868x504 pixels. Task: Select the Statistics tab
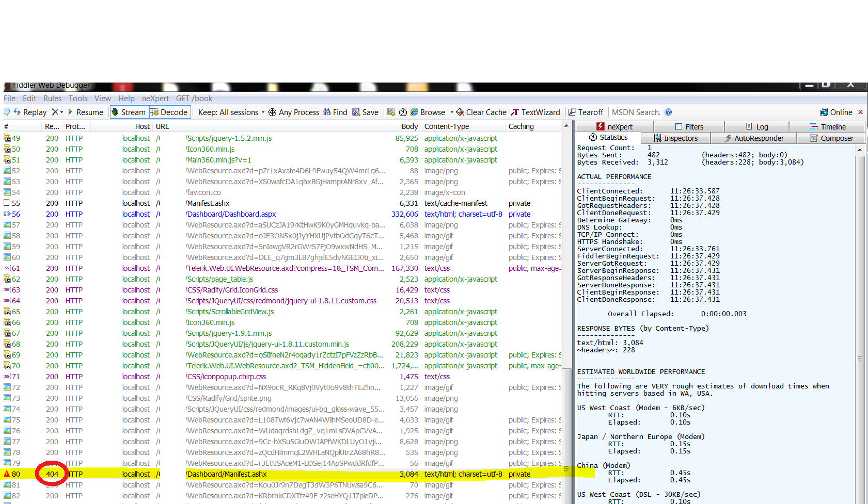pos(608,137)
